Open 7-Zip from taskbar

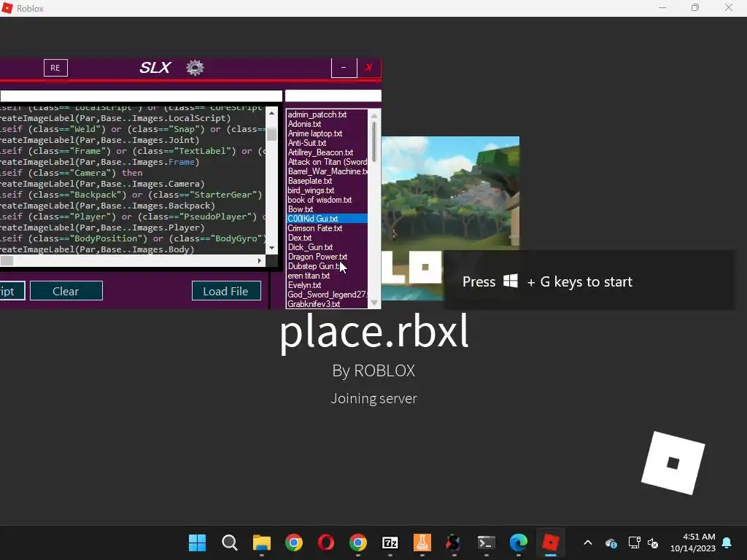(x=390, y=542)
